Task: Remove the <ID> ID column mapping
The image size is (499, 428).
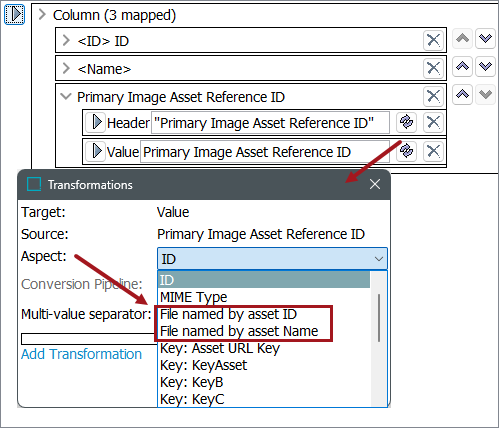Action: coord(433,40)
